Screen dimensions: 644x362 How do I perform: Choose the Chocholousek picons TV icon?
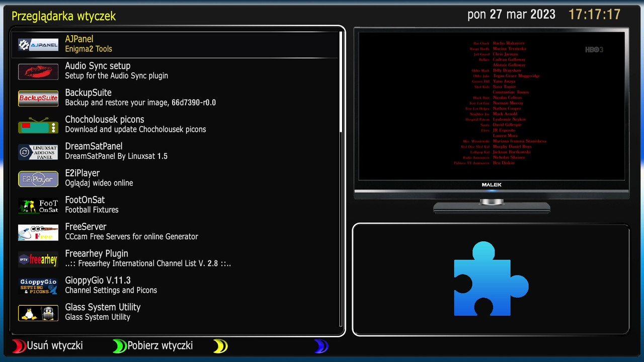[x=38, y=125]
